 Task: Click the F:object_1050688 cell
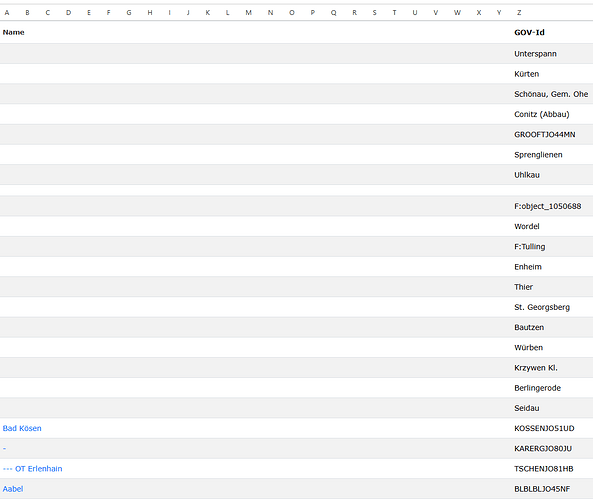tap(548, 206)
